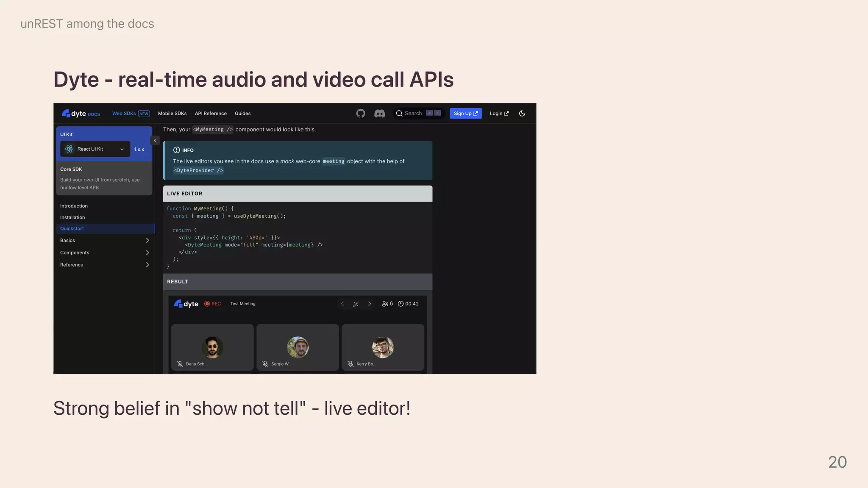Open Guides in navbar
This screenshot has height=488, width=868.
click(x=243, y=114)
